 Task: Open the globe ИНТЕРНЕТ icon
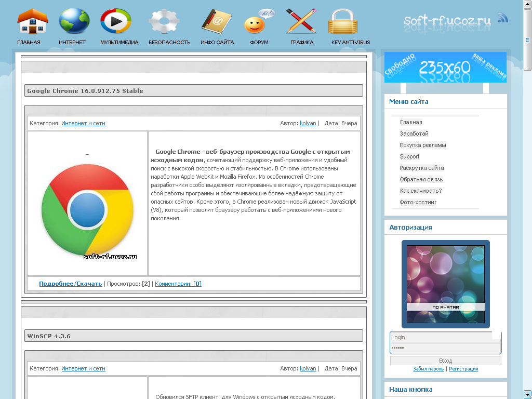(x=74, y=21)
